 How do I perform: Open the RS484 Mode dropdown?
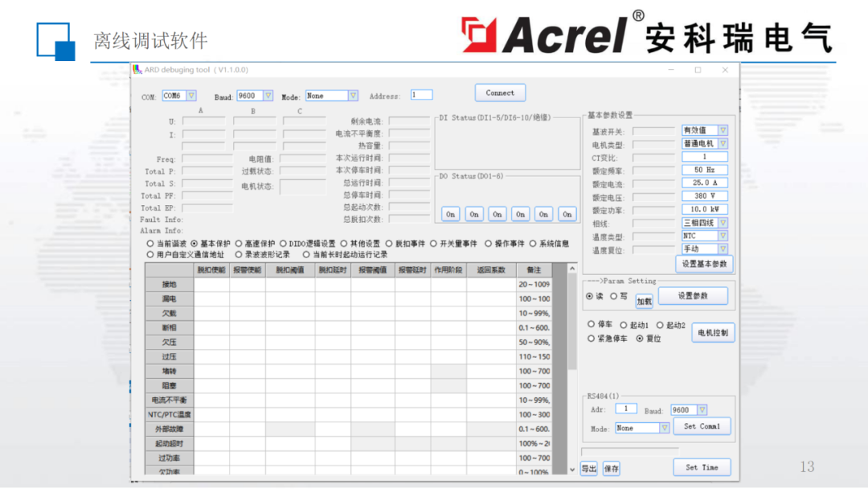tap(665, 426)
